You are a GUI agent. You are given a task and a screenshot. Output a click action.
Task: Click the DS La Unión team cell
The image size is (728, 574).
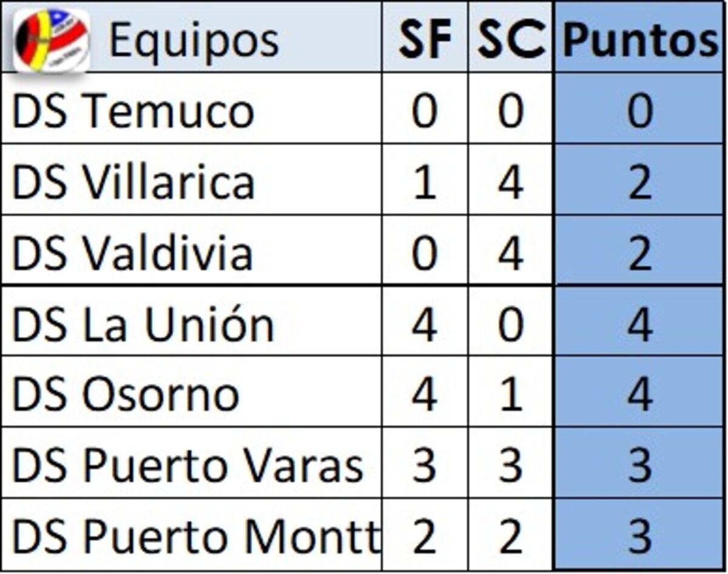tap(192, 321)
